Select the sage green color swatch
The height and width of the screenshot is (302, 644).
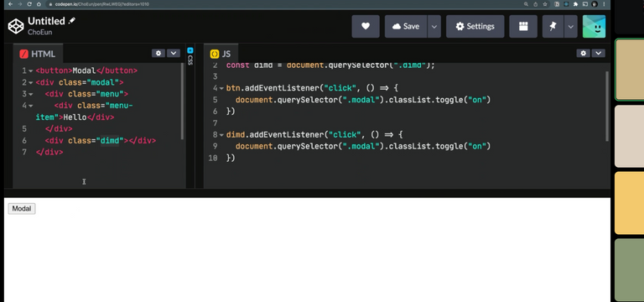pos(630,270)
